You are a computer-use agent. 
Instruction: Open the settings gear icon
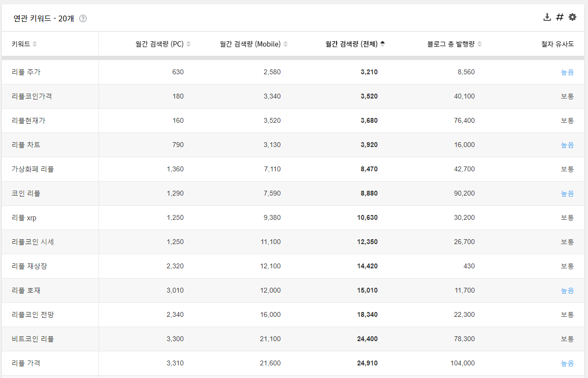pos(572,17)
